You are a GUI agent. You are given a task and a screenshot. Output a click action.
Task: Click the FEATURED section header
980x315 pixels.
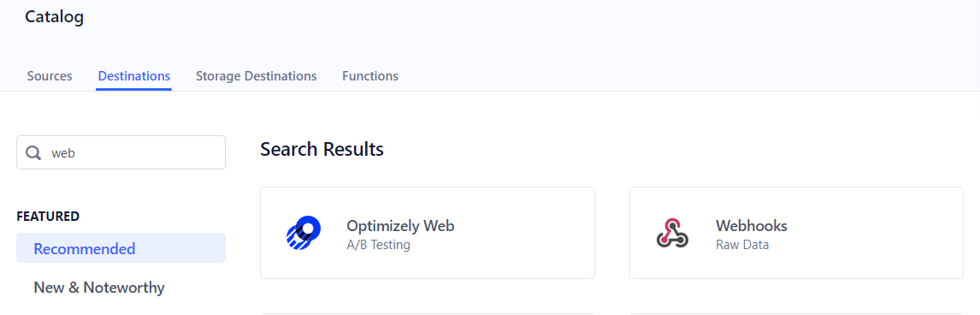48,217
